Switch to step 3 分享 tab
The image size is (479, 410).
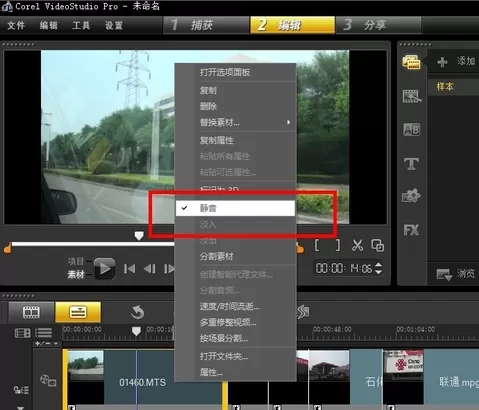379,25
